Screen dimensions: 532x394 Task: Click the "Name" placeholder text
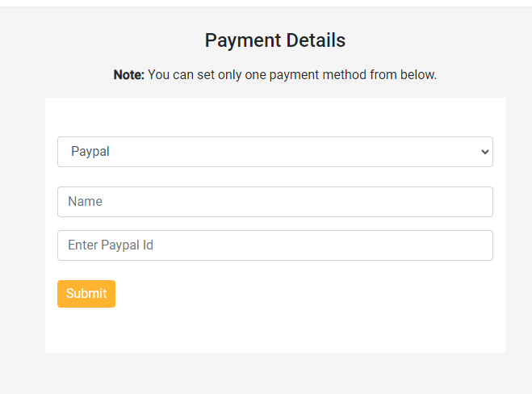(85, 202)
